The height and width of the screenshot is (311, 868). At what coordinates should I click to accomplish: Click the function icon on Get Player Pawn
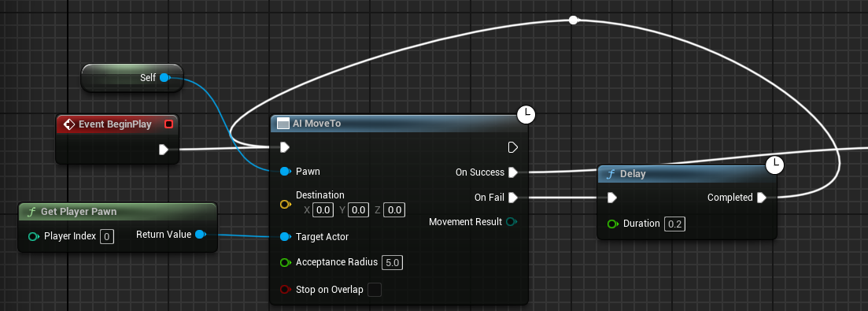click(x=31, y=212)
